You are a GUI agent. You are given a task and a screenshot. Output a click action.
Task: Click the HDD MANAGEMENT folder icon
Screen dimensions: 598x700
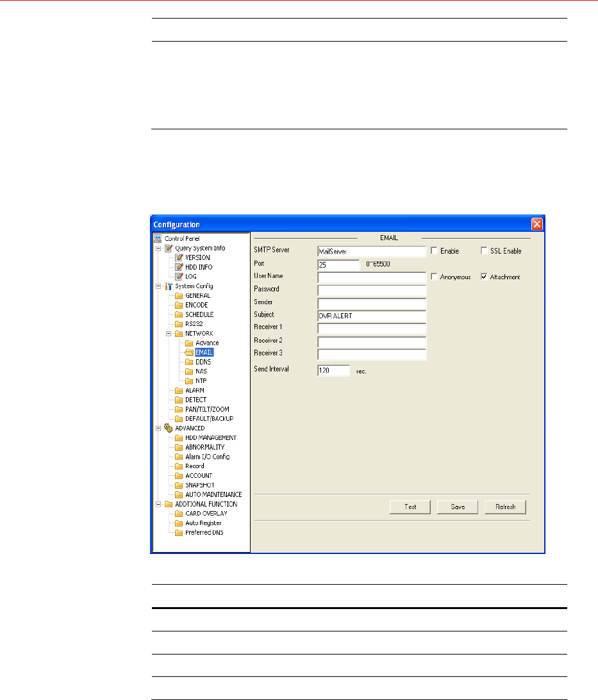179,438
